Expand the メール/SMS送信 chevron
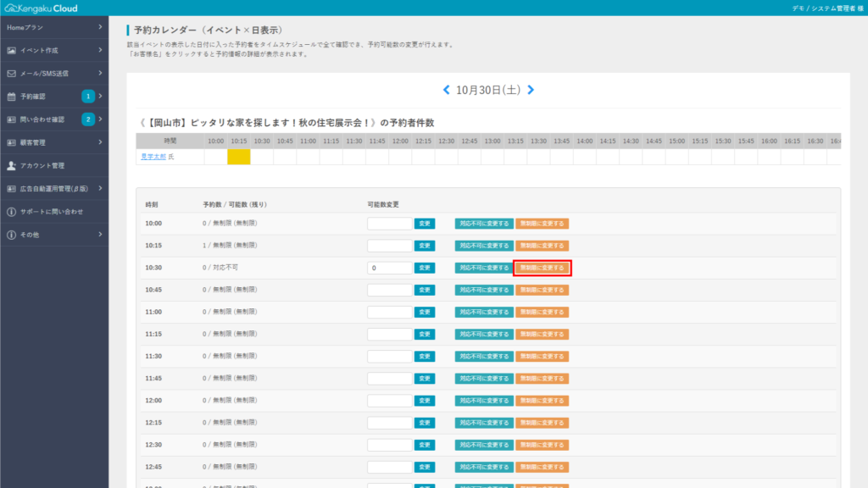868x488 pixels. pyautogui.click(x=100, y=73)
